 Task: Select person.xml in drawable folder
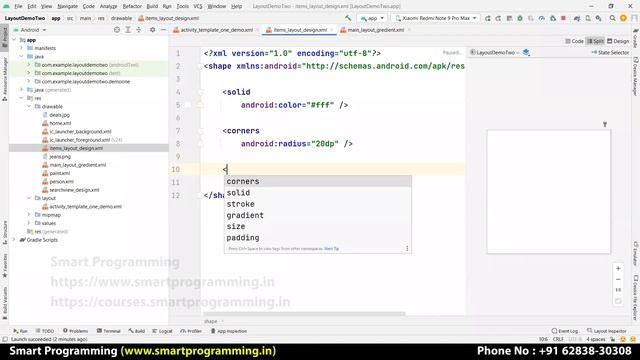(x=58, y=181)
